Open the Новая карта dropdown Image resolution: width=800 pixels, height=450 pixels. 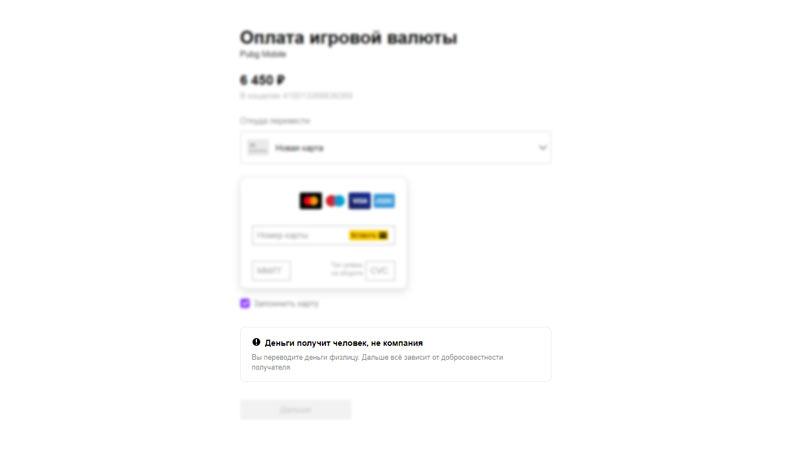(395, 148)
